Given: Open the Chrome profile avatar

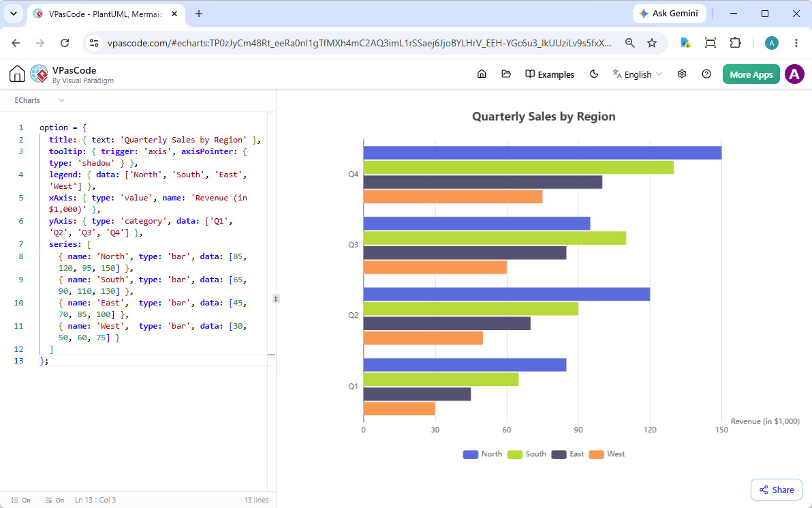Looking at the screenshot, I should [x=772, y=43].
